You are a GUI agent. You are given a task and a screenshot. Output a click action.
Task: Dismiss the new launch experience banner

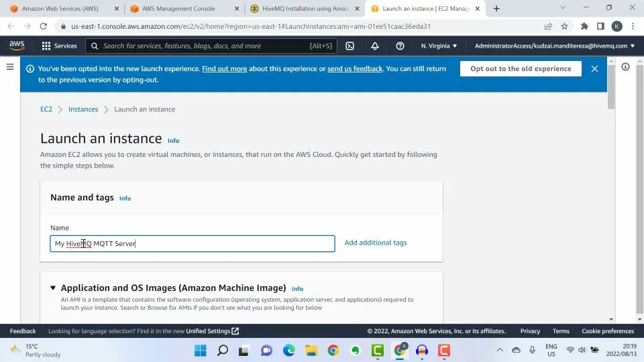pos(594,68)
